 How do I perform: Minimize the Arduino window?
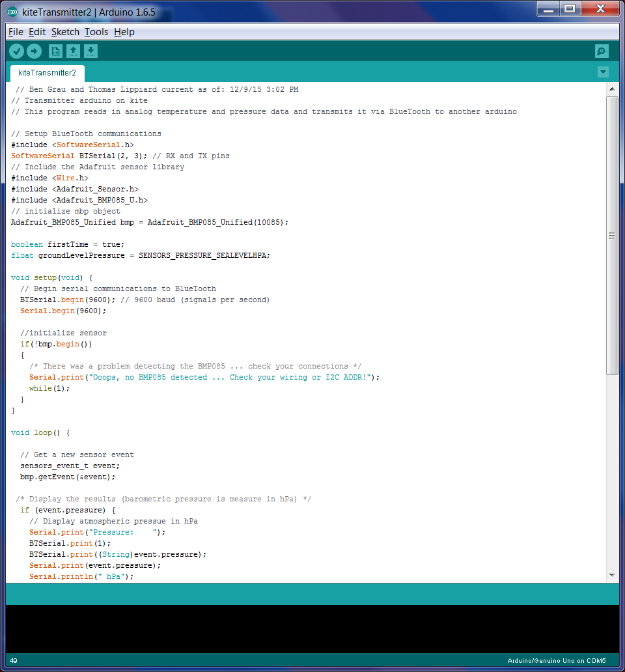548,9
